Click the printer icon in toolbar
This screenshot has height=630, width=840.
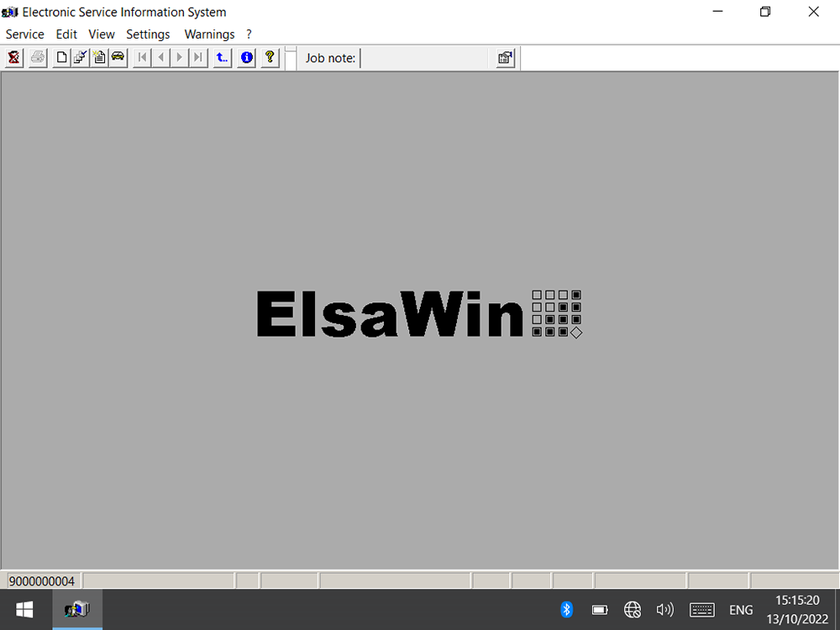pyautogui.click(x=38, y=57)
